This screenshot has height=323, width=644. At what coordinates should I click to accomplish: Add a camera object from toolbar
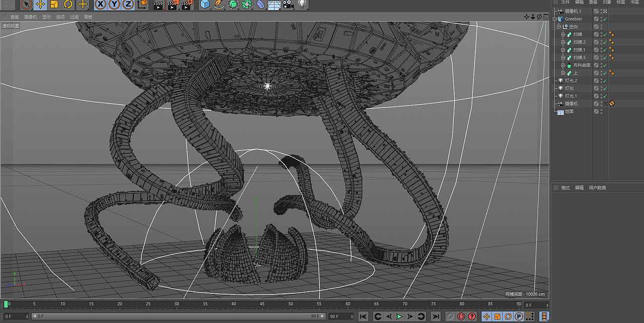[288, 5]
